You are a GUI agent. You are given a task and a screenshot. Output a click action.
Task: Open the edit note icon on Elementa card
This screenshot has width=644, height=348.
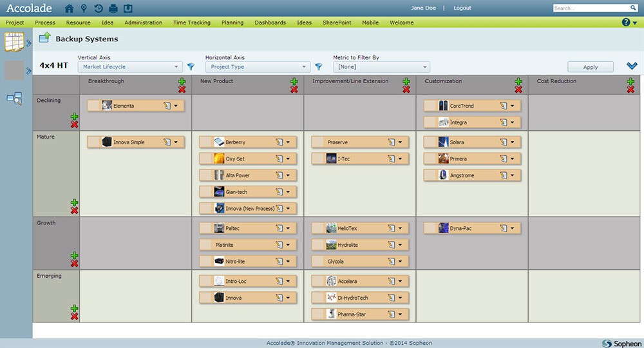166,106
